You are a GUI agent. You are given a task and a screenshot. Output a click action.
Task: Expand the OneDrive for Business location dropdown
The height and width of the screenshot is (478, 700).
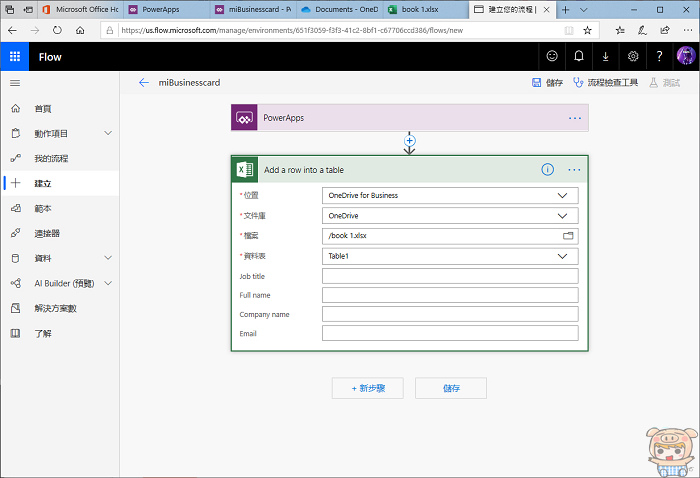click(x=562, y=195)
